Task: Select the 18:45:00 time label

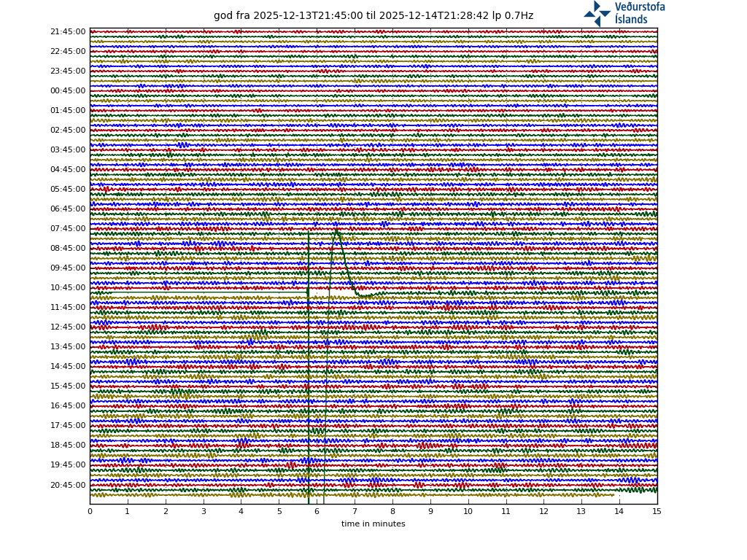Action: [68, 446]
